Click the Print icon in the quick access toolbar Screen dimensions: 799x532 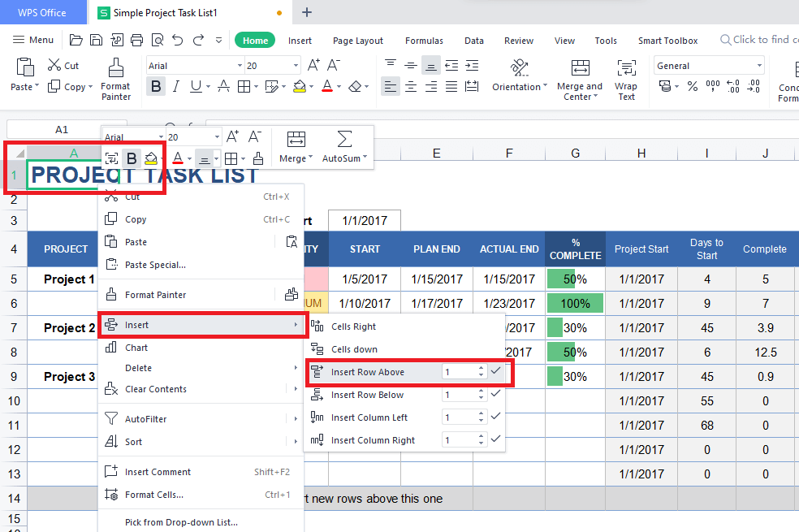click(x=136, y=40)
